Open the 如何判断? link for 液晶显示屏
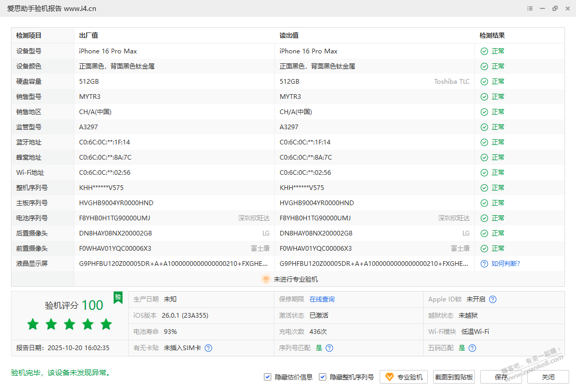Screen dimensions: 576x392 click(x=505, y=264)
